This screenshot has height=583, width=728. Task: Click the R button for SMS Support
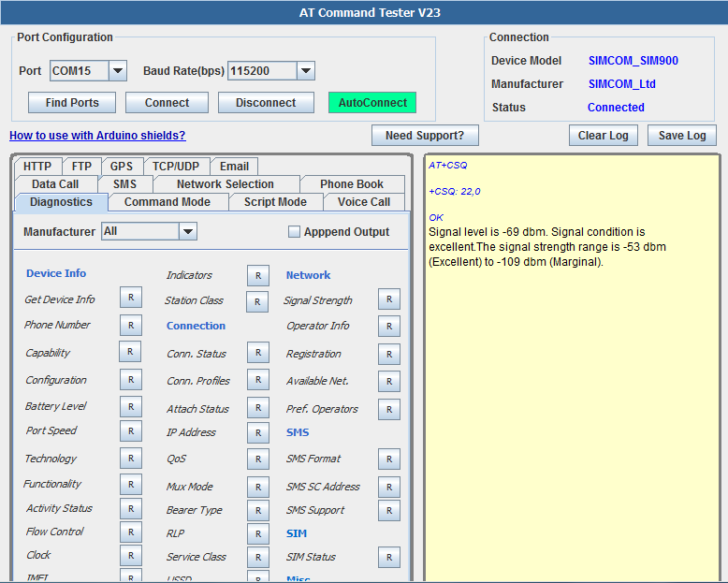click(x=389, y=511)
